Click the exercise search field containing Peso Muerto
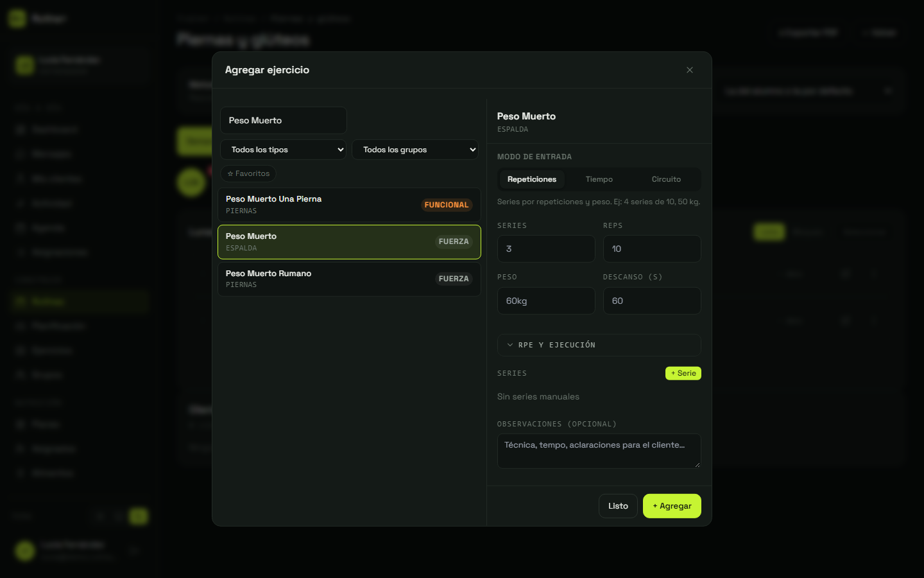 [284, 121]
